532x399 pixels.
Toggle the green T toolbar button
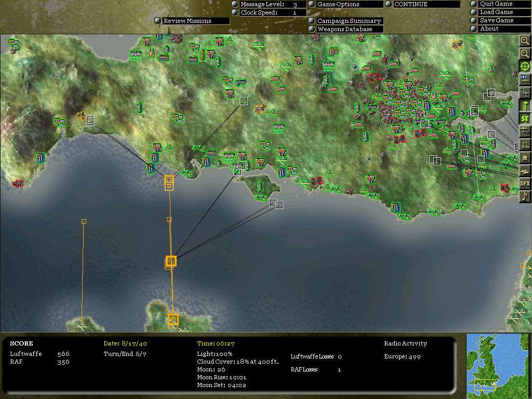(x=525, y=105)
